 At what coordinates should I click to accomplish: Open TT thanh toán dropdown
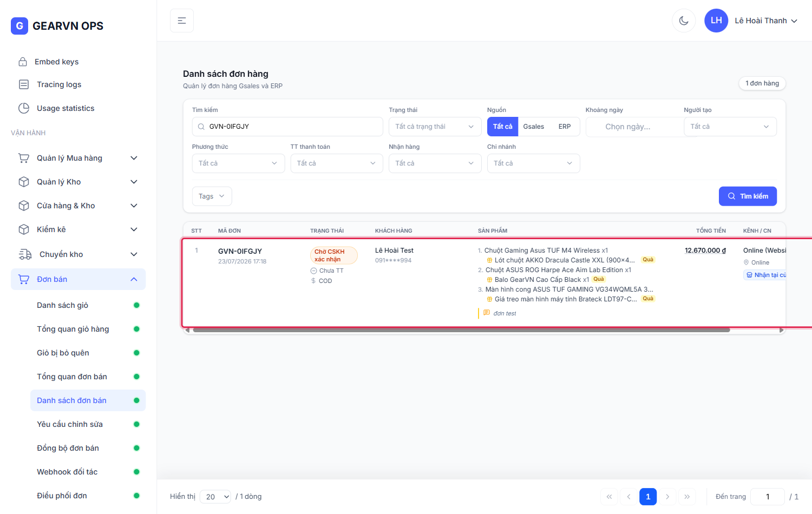(x=337, y=163)
